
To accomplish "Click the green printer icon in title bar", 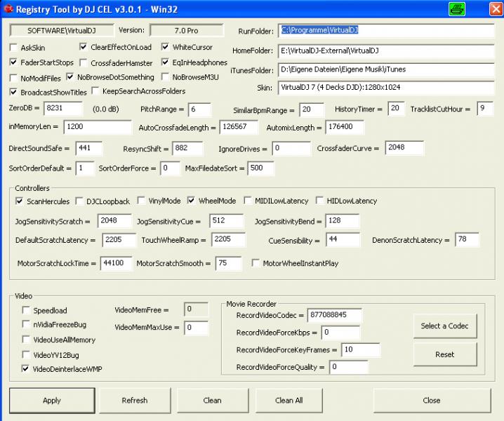I will tap(456, 9).
